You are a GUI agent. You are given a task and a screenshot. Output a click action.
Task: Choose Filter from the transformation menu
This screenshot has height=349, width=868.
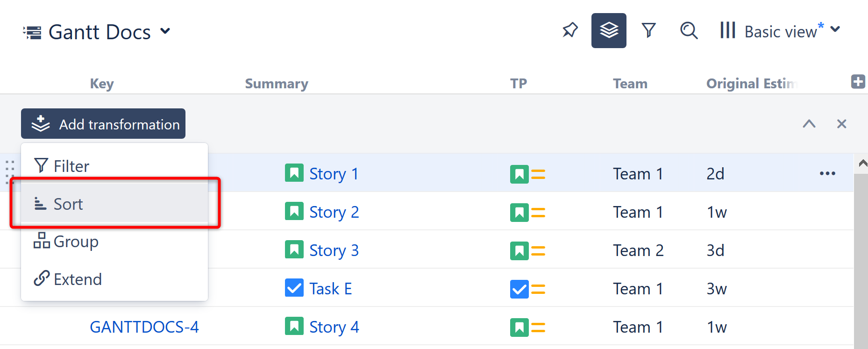tap(71, 166)
